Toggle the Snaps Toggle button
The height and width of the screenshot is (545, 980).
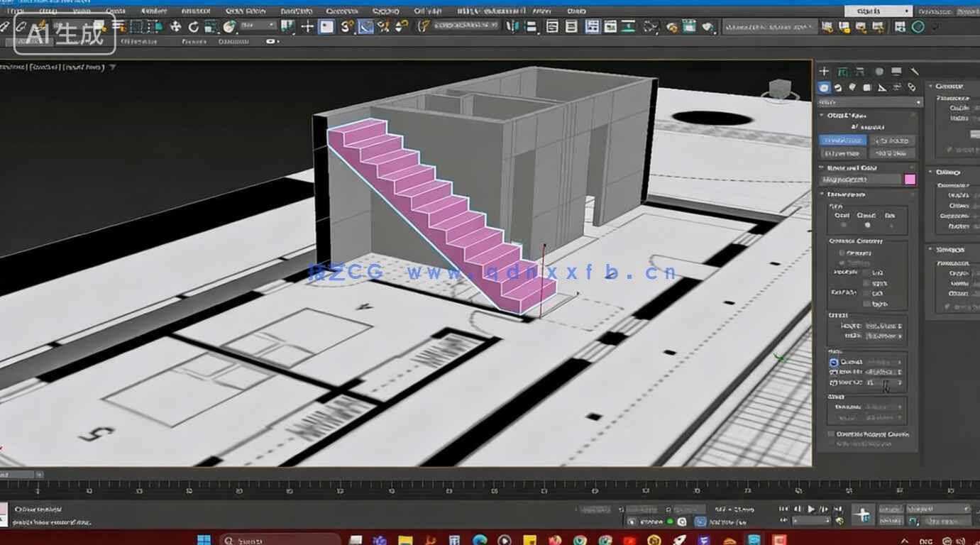tap(346, 26)
